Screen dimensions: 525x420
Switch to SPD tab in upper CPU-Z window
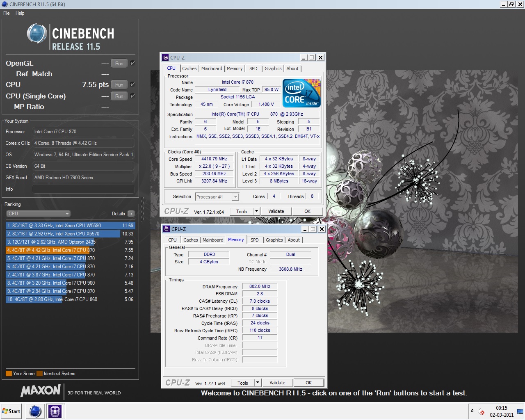253,68
